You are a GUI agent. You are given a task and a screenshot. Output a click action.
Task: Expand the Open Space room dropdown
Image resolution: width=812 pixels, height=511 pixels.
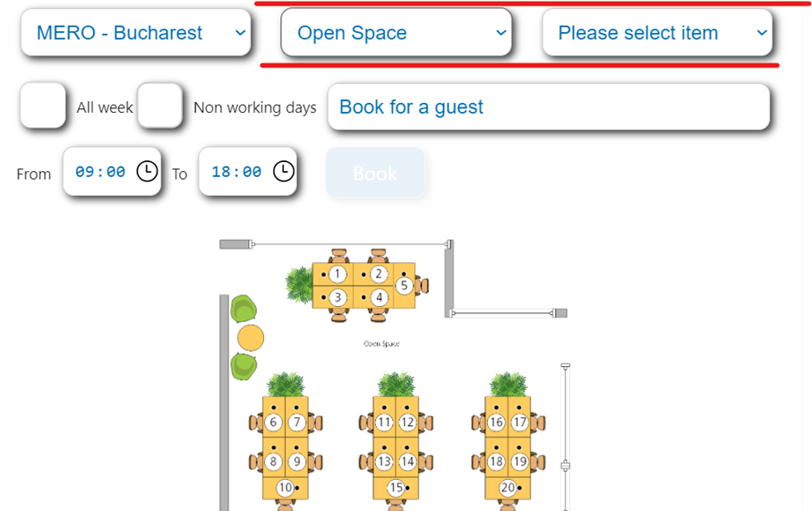pos(396,33)
